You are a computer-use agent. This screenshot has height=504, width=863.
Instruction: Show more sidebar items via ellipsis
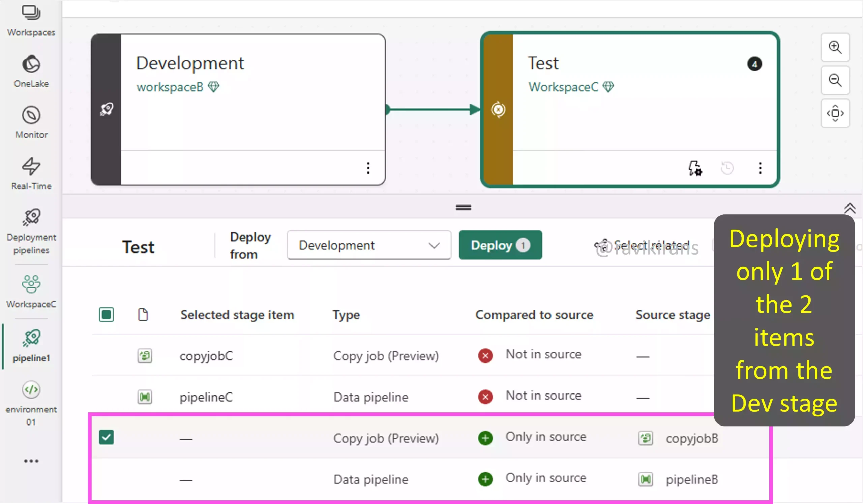tap(31, 461)
